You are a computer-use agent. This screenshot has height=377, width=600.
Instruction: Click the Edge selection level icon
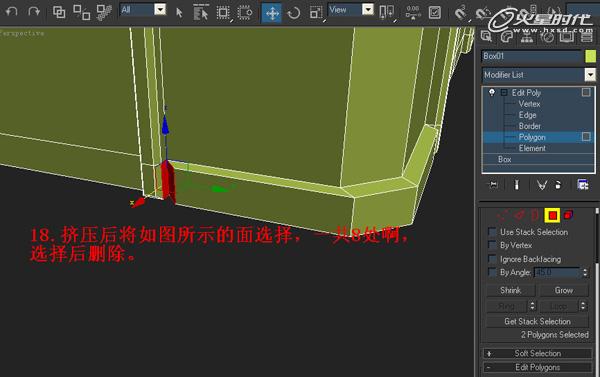click(x=520, y=215)
